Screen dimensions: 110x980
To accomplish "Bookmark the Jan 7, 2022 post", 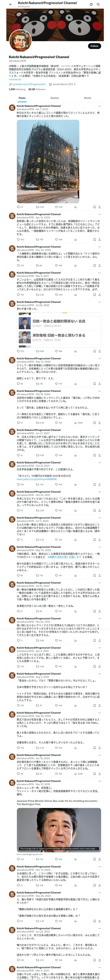I will pyautogui.click(x=95, y=207).
